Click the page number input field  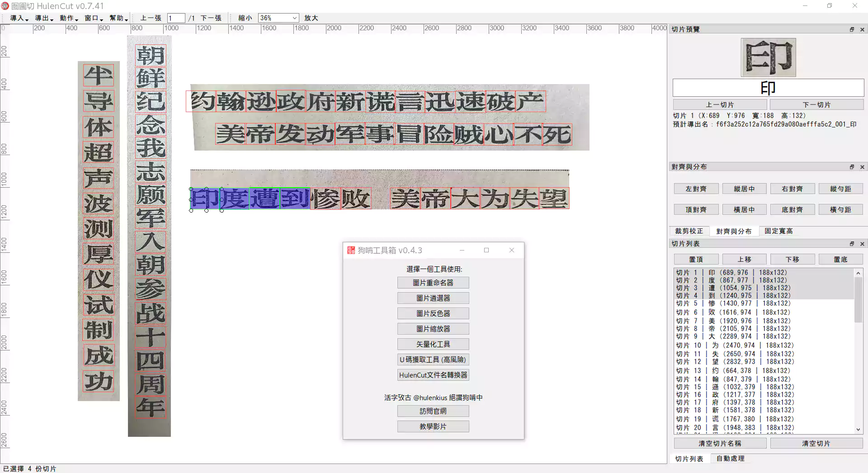click(176, 18)
